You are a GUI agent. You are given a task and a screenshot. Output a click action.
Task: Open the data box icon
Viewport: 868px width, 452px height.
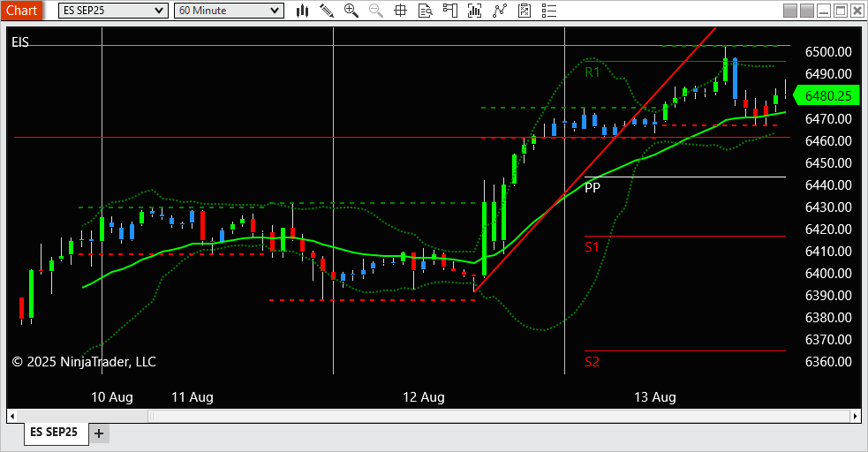click(x=425, y=11)
